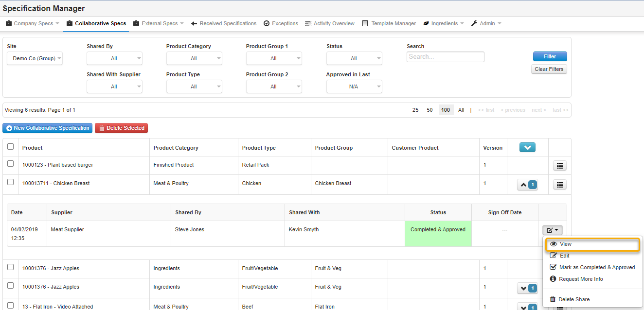This screenshot has height=310, width=644.
Task: Set page size to 50 results
Action: point(429,110)
